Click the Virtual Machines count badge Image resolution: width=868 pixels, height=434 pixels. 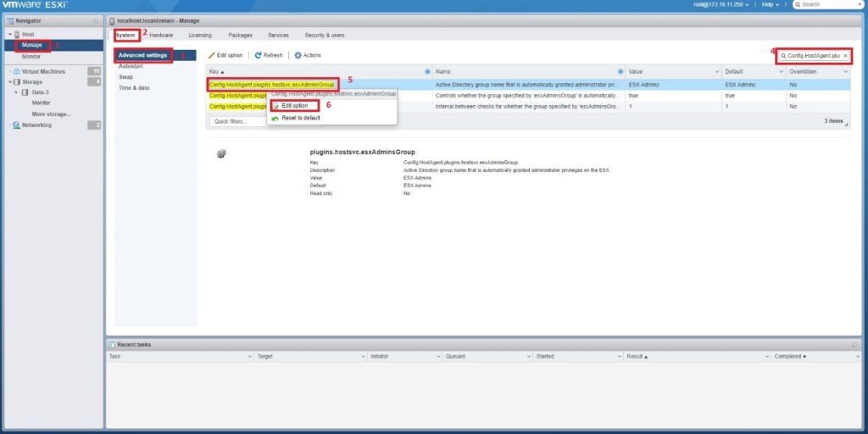[95, 71]
